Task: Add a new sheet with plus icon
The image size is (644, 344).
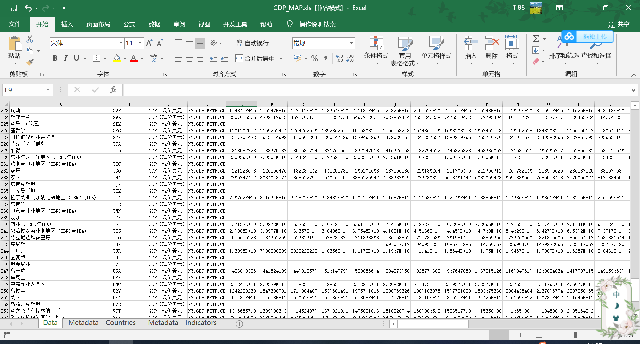Action: (239, 324)
